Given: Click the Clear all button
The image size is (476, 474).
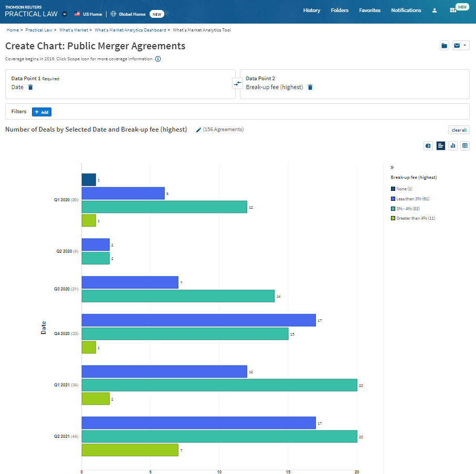Looking at the screenshot, I should point(459,130).
